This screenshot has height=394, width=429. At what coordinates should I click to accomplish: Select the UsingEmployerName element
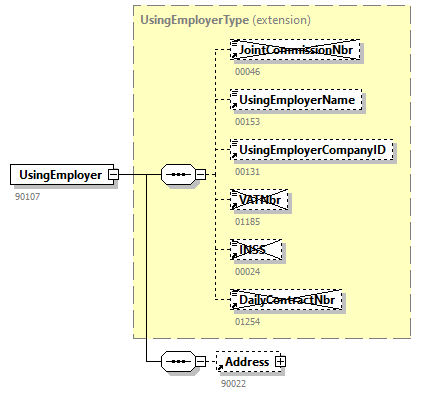click(x=296, y=100)
